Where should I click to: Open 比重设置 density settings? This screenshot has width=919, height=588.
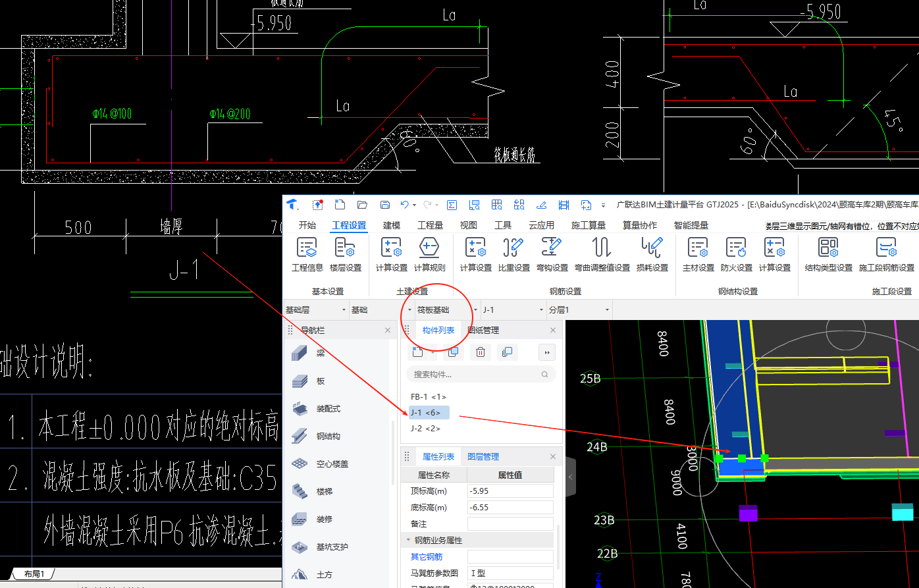pos(513,255)
